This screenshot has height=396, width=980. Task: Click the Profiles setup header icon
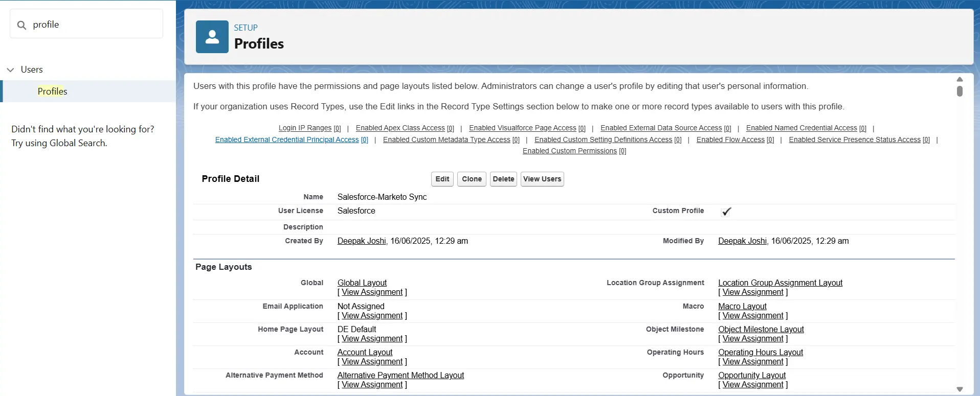[212, 37]
